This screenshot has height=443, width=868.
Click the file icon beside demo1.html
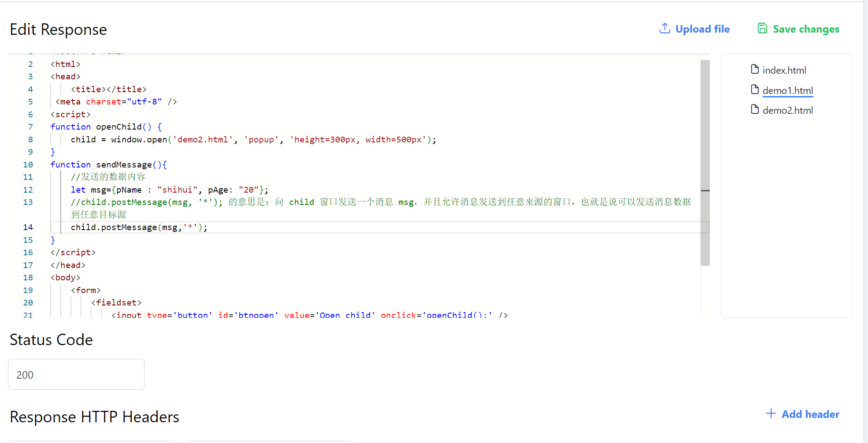(755, 89)
